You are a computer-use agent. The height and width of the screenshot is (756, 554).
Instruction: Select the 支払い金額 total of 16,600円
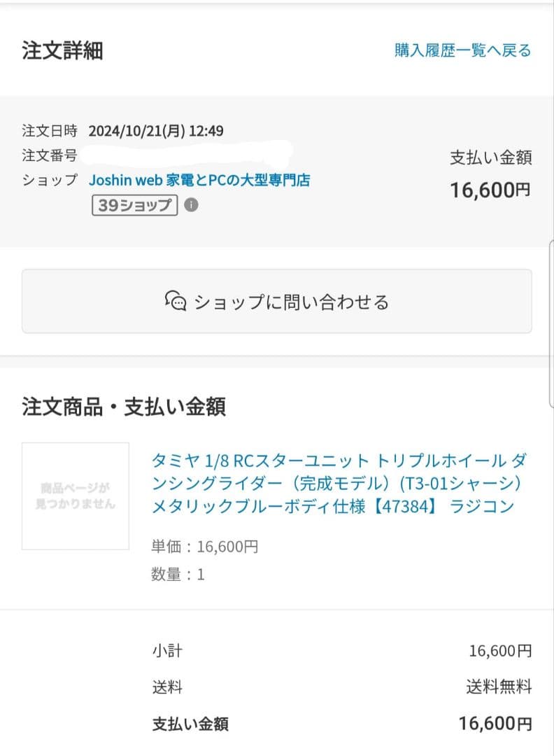point(490,190)
